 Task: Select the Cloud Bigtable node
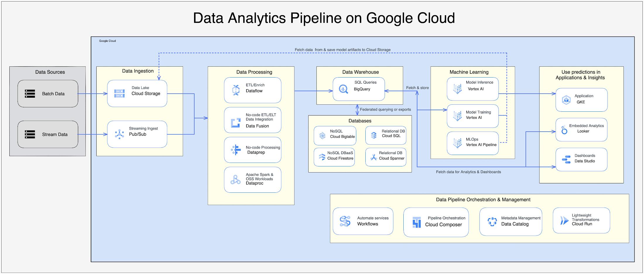pyautogui.click(x=335, y=136)
